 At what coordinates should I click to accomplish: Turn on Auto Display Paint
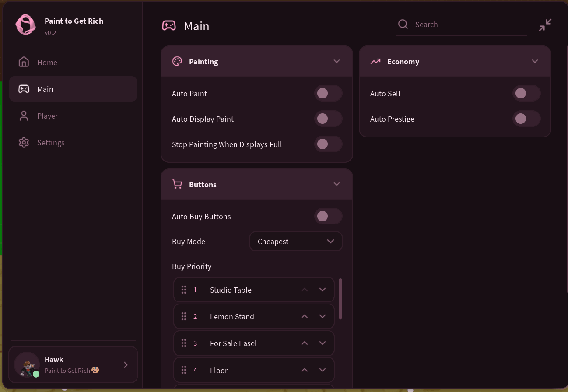click(x=328, y=119)
